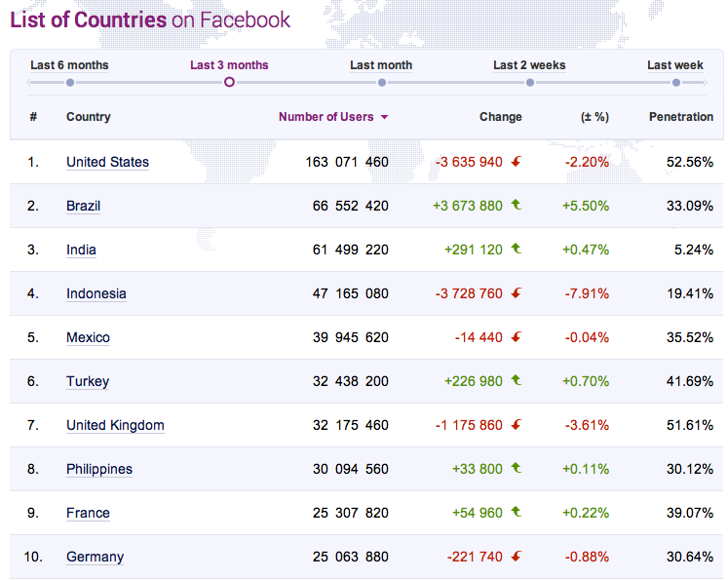Choose the Last 3 months label
The width and height of the screenshot is (728, 580).
click(x=229, y=65)
